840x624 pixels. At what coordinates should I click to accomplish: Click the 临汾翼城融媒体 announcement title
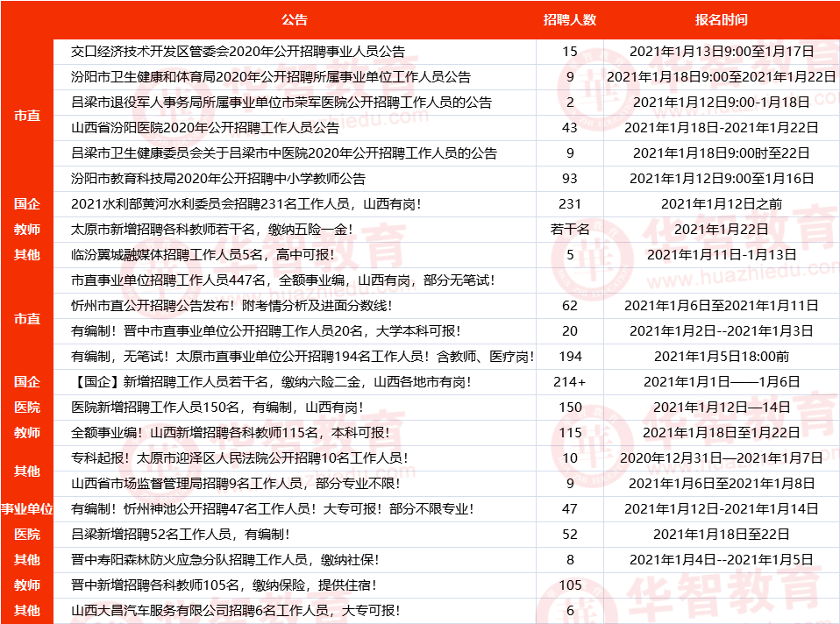[203, 255]
